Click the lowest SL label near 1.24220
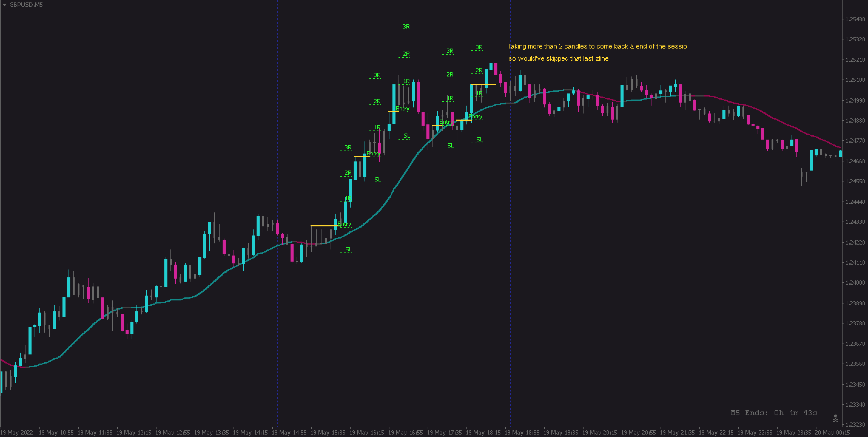The height and width of the screenshot is (437, 868). click(x=348, y=249)
